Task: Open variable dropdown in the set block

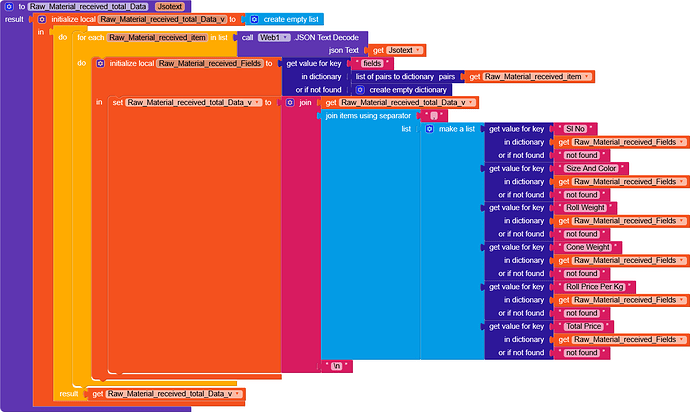Action: [257, 103]
